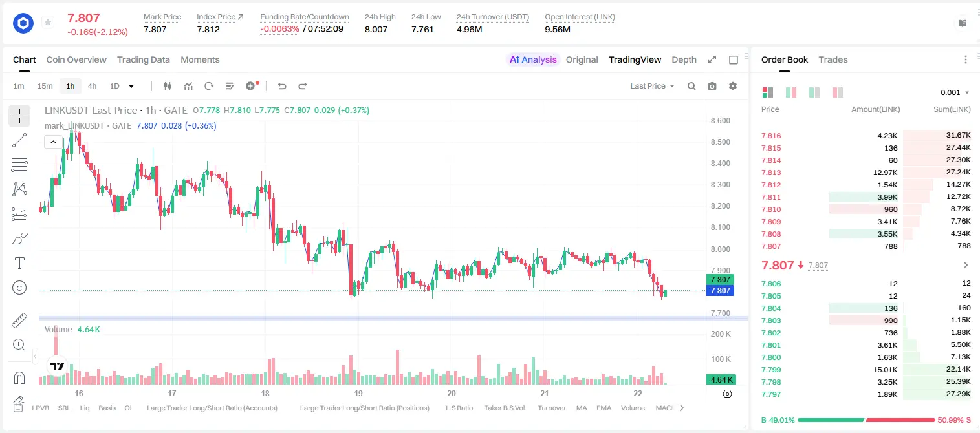Expand more timeframe options after 1D
Image resolution: width=980 pixels, height=433 pixels.
(131, 86)
